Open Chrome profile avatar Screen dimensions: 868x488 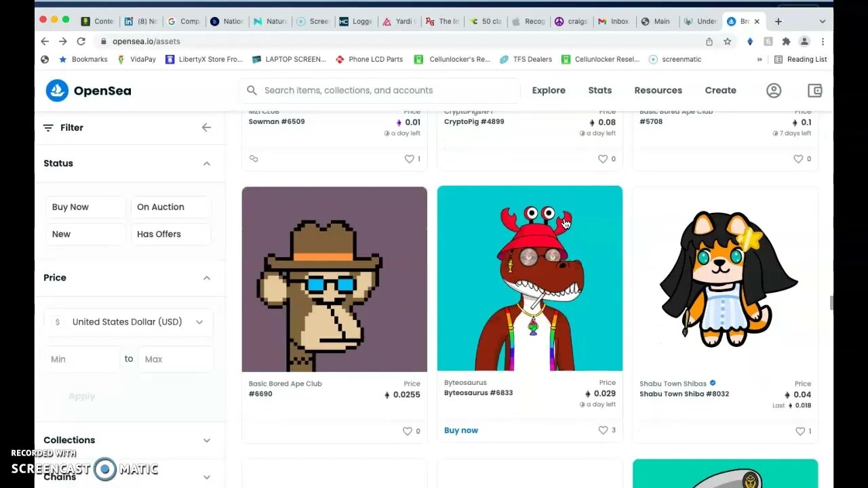point(804,41)
